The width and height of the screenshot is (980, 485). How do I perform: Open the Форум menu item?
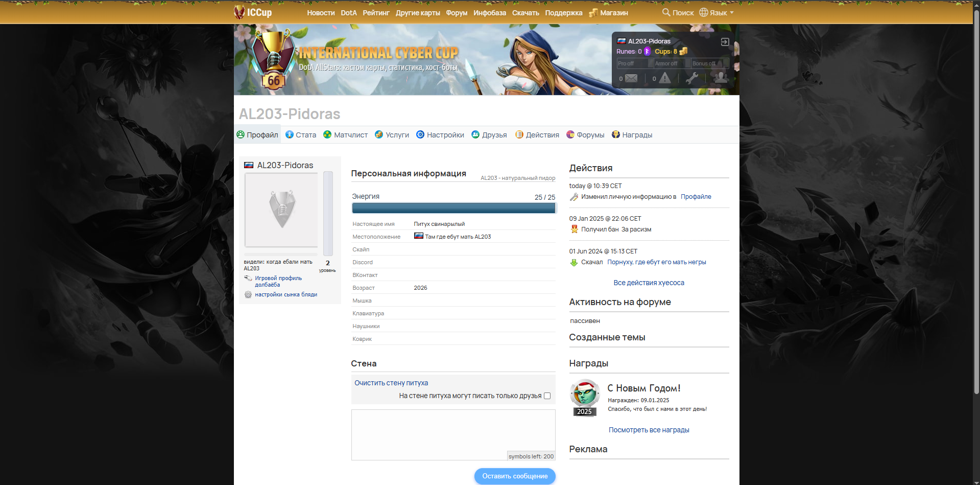tap(457, 13)
